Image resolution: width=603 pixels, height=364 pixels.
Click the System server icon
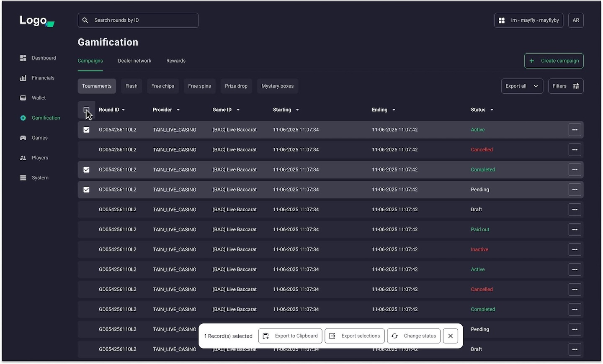tap(23, 178)
